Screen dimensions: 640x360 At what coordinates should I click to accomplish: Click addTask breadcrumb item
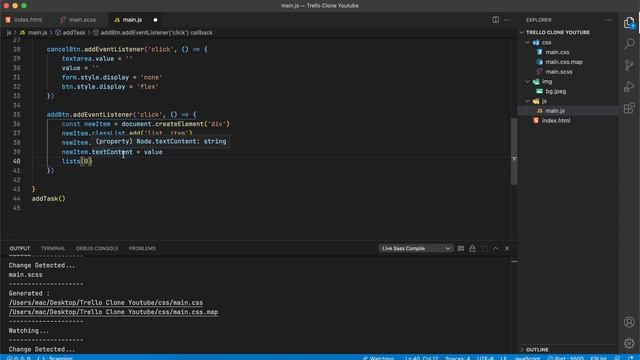pos(73,33)
